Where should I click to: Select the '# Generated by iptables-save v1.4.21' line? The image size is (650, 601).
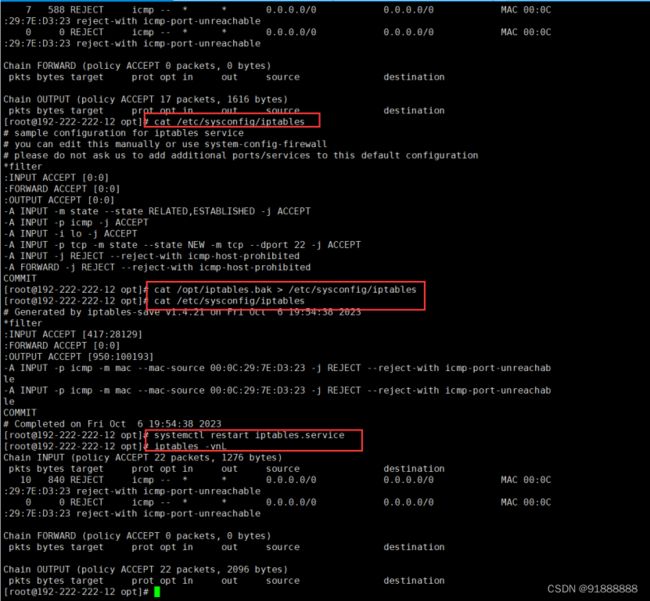[x=182, y=312]
